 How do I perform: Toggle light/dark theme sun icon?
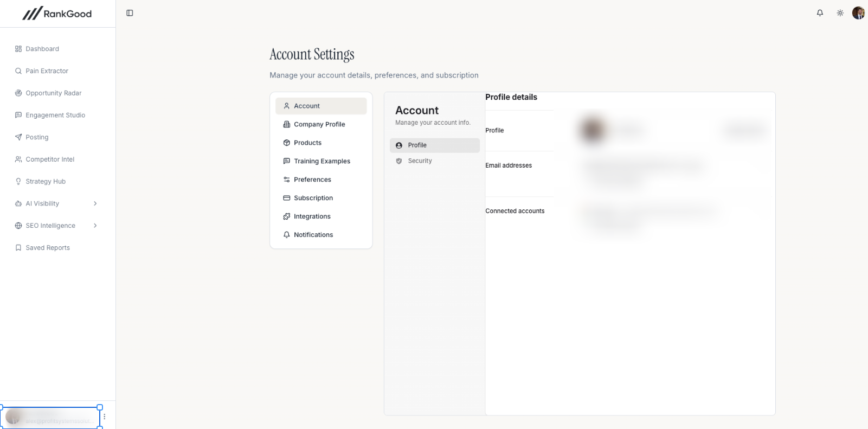pyautogui.click(x=840, y=13)
